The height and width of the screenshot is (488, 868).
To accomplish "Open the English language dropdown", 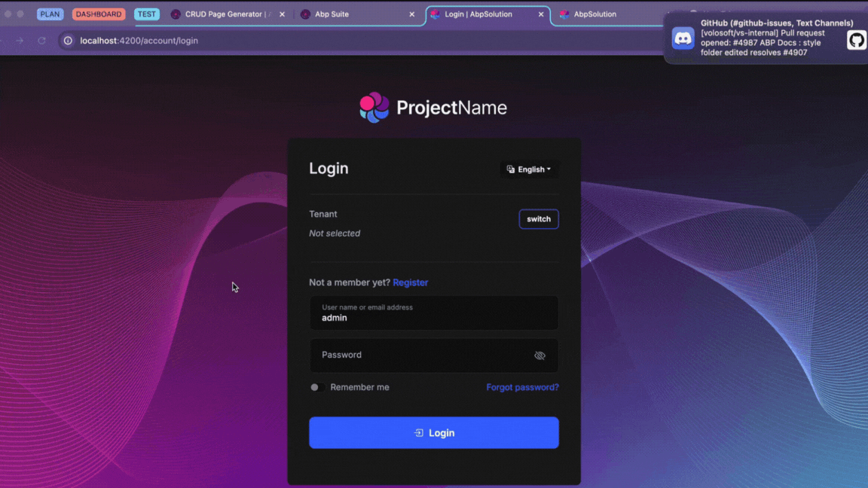I will point(529,169).
